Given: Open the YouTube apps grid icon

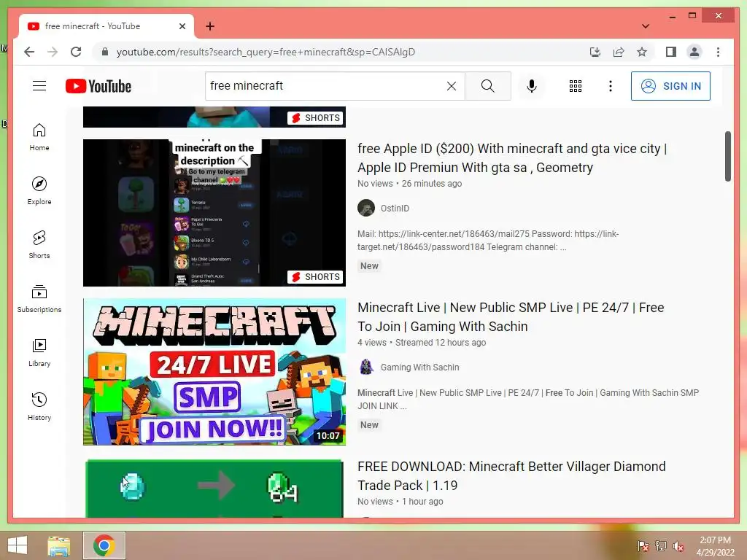Looking at the screenshot, I should click(576, 86).
